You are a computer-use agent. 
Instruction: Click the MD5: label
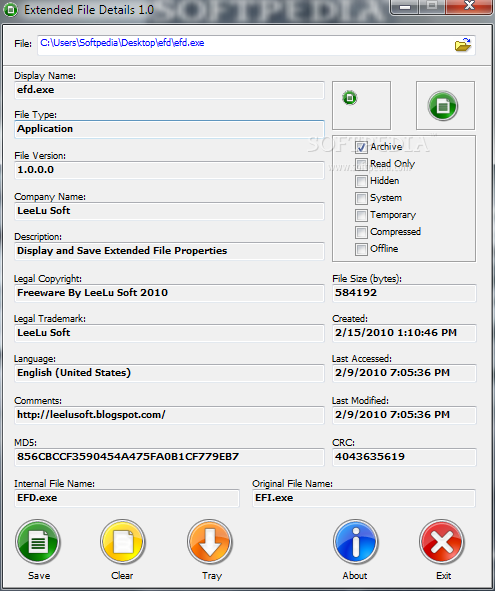coord(25,442)
